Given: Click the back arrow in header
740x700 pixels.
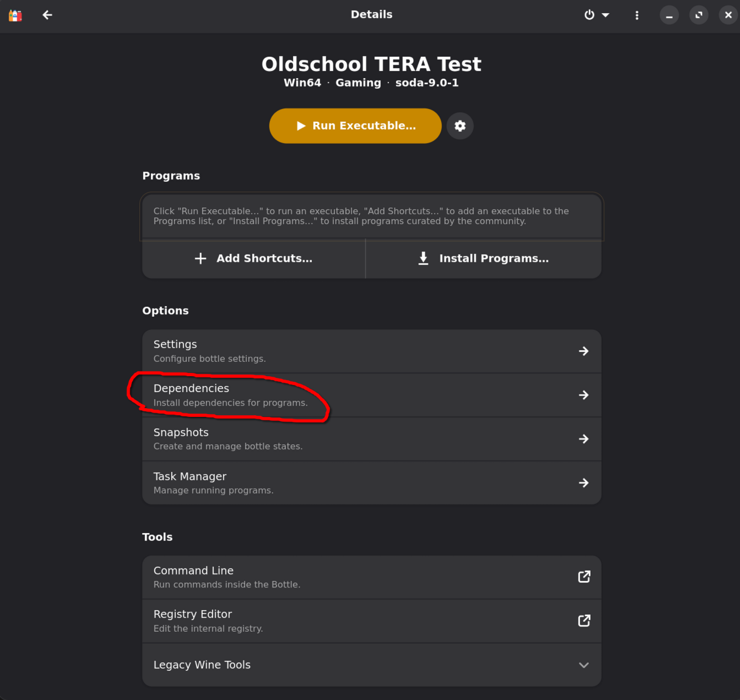Looking at the screenshot, I should [x=47, y=15].
